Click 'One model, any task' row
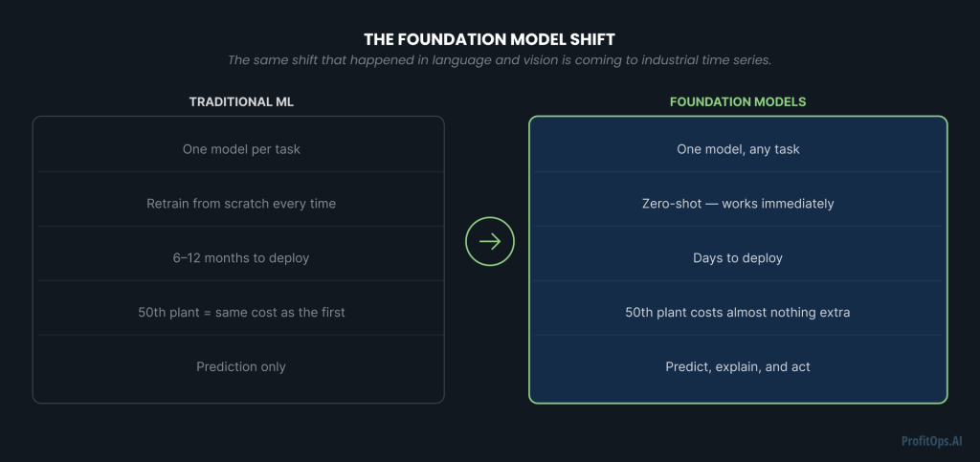Screen dimensions: 980x462 pos(738,149)
